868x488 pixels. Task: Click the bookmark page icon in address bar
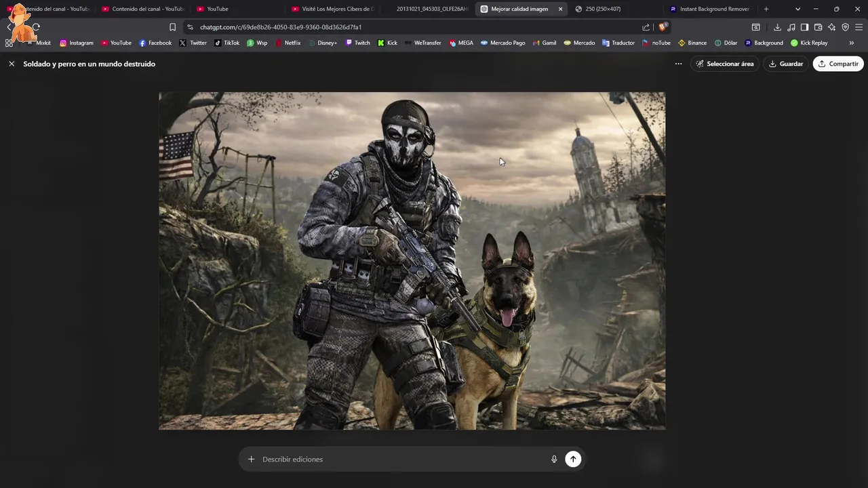(x=172, y=27)
